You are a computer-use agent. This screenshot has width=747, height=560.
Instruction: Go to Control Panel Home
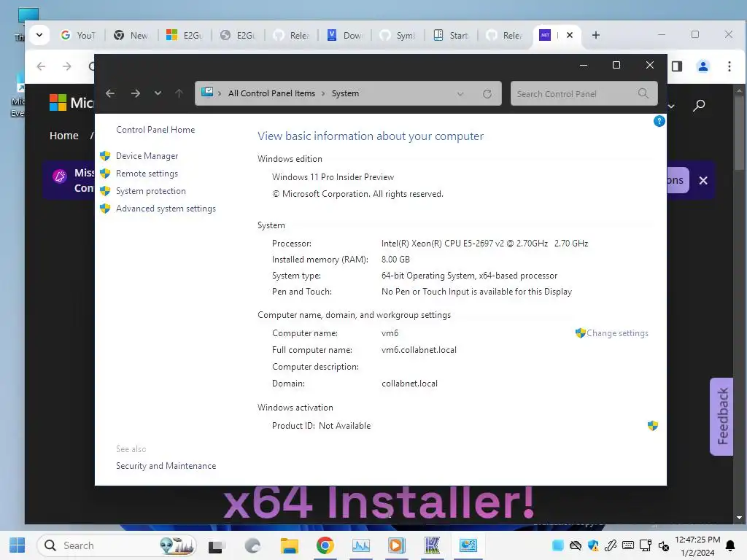(x=155, y=130)
